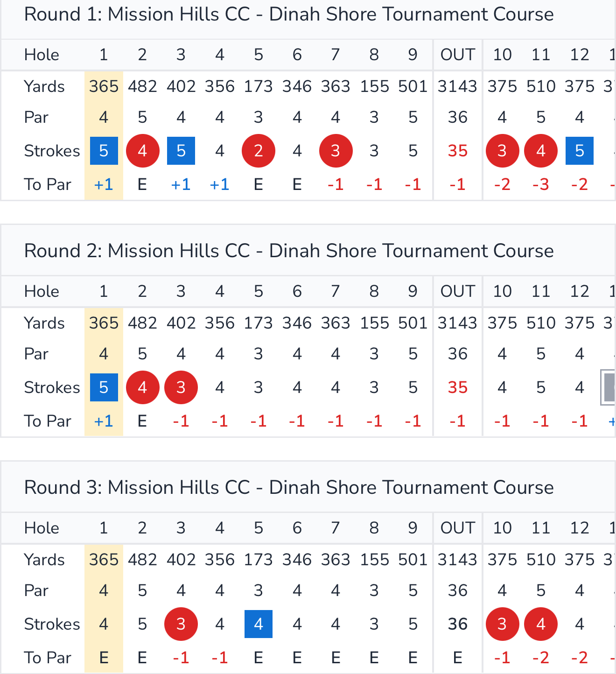Select Round 2 hole 3 red birdie circle

pos(181,387)
